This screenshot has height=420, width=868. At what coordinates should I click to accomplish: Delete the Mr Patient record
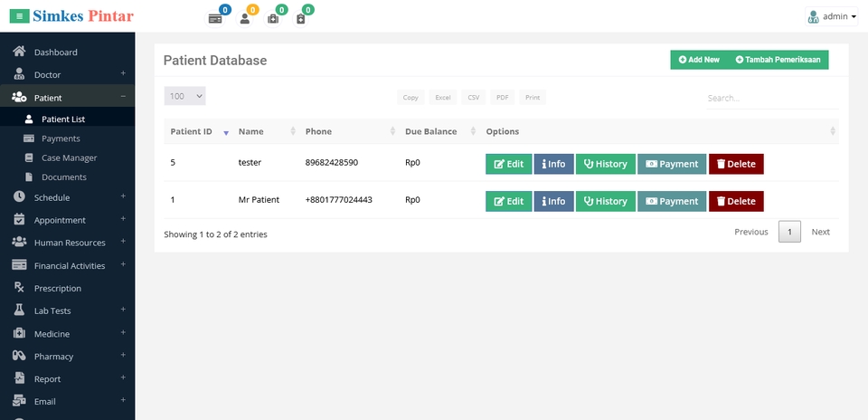tap(736, 201)
